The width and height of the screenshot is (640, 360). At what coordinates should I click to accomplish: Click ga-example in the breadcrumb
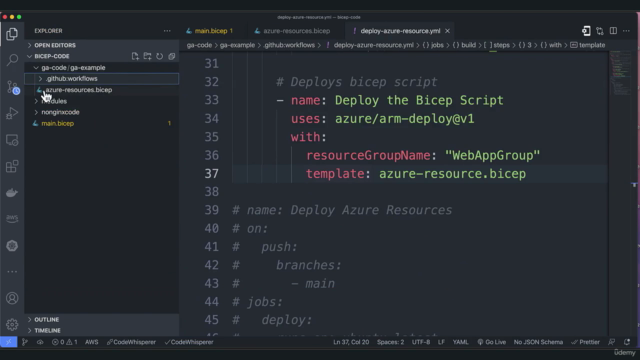click(237, 45)
